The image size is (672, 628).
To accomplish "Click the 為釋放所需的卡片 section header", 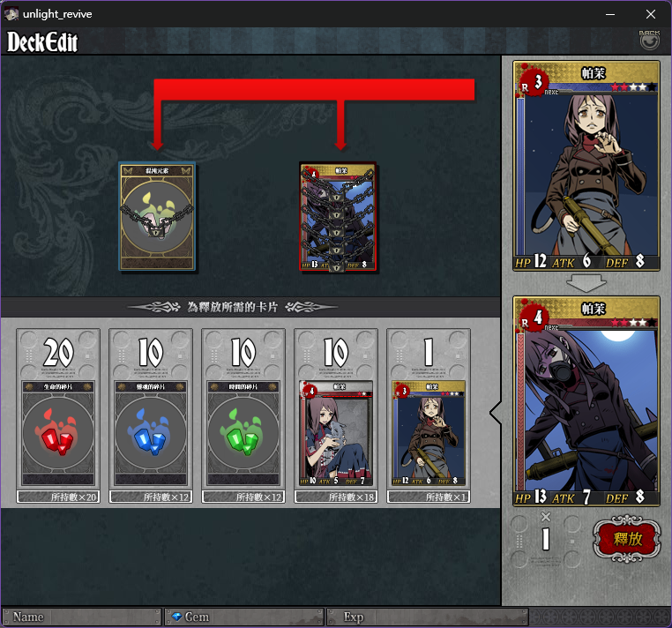I will point(233,307).
